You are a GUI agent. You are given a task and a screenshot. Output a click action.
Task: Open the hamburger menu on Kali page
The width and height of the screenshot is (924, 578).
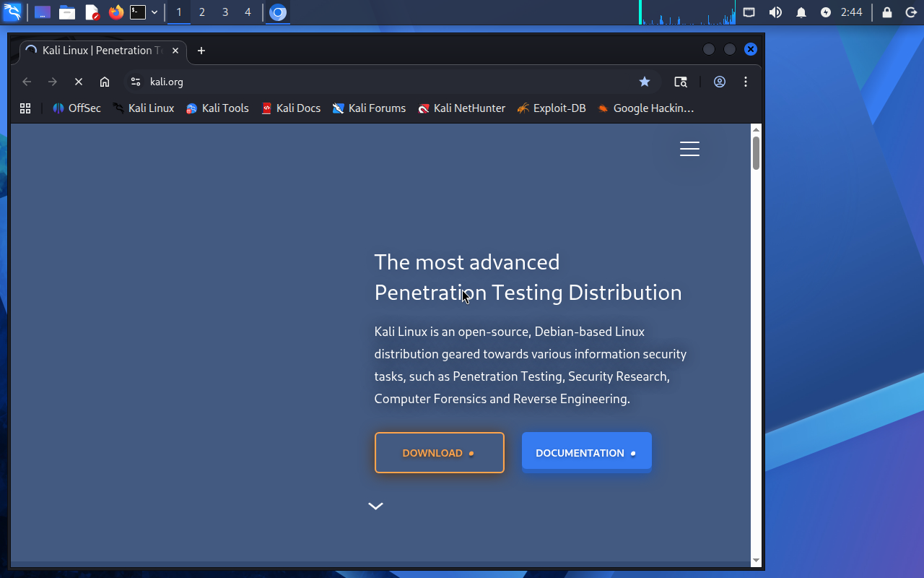point(689,149)
